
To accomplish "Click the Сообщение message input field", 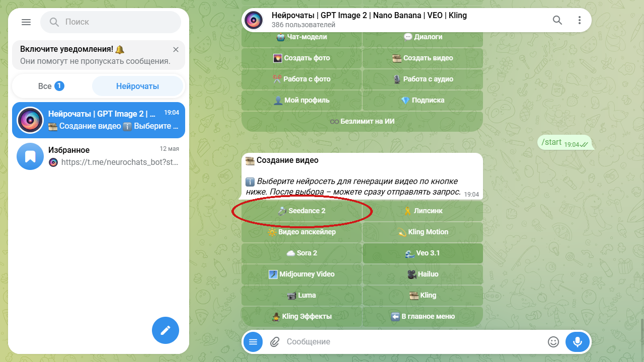I will 413,342.
